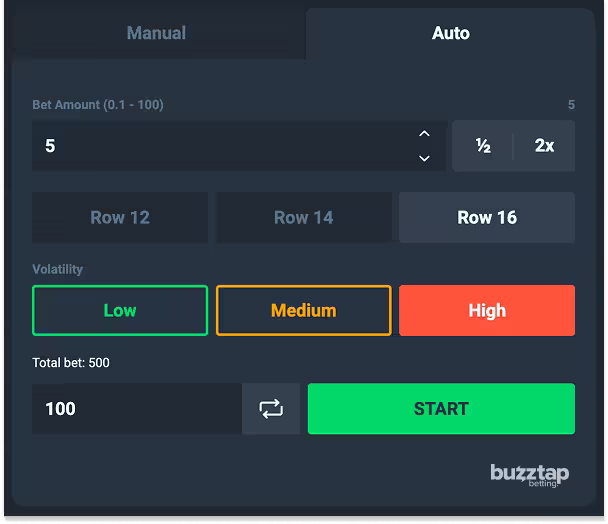608x524 pixels.
Task: Set volatility to Medium
Action: [x=304, y=311]
